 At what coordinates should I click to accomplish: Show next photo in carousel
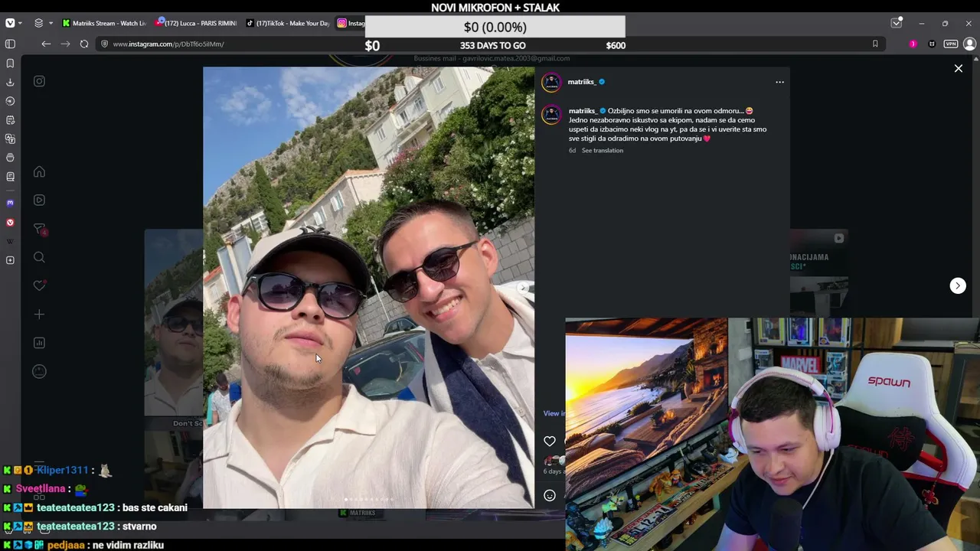(x=524, y=288)
